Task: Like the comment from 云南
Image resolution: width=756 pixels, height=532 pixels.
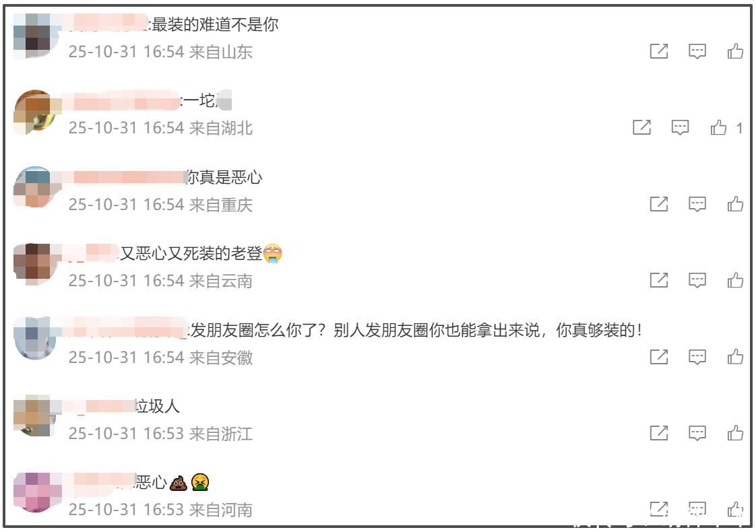Action: 735,280
